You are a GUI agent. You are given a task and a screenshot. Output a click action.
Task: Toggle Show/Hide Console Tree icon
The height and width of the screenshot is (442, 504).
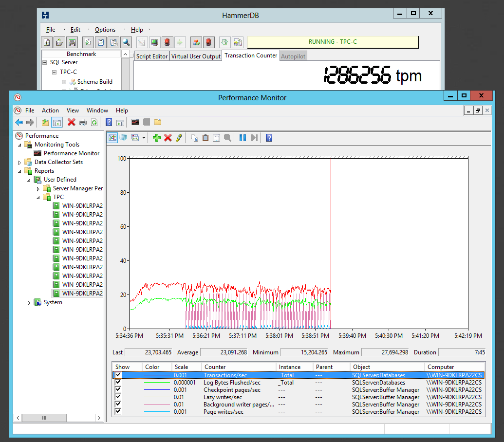57,122
